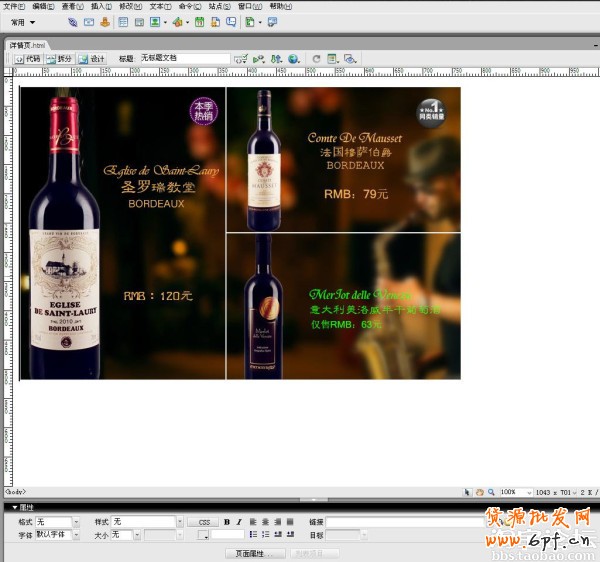Click the File Management icon

pos(276,59)
